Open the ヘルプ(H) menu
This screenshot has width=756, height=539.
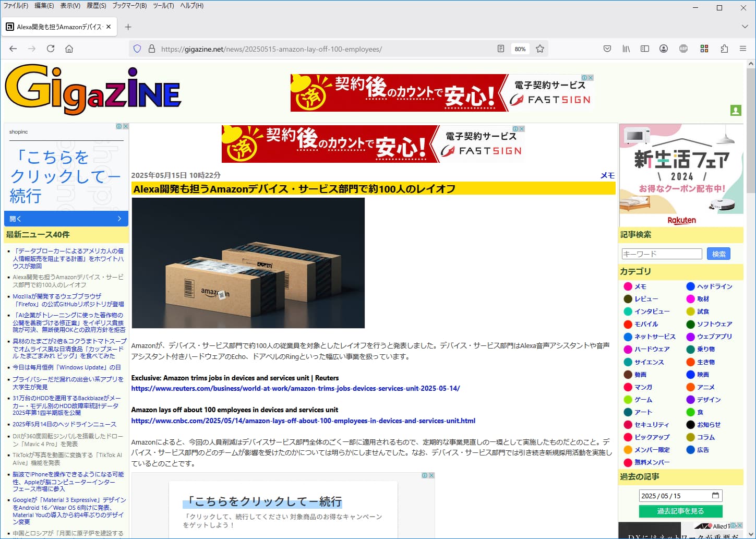pyautogui.click(x=191, y=6)
